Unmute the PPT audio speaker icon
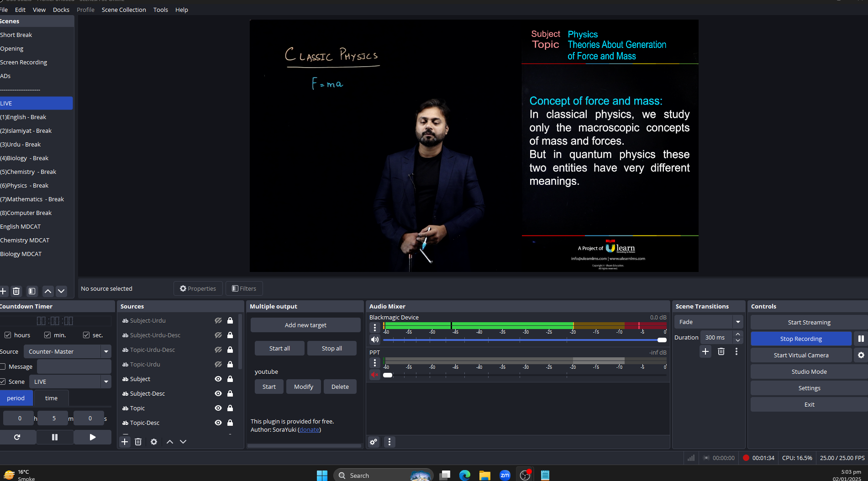The width and height of the screenshot is (868, 481). (375, 375)
